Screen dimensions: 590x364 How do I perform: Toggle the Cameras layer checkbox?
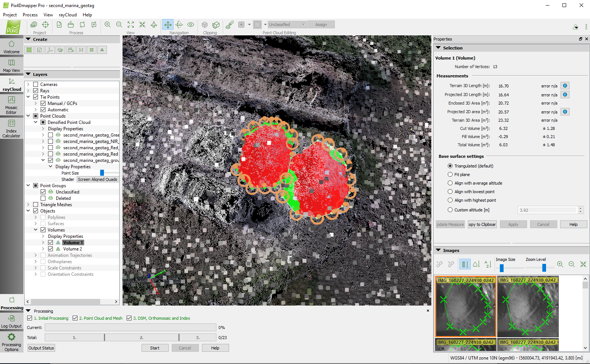[36, 84]
